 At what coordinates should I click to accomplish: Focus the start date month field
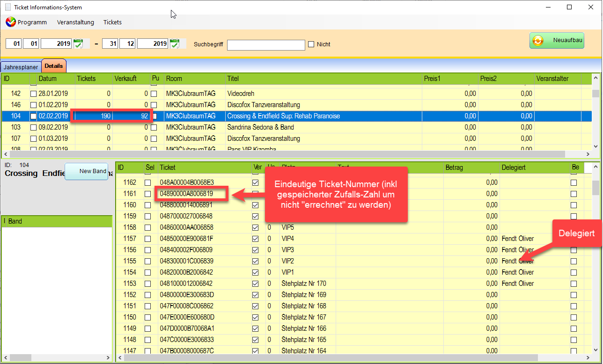[x=31, y=44]
